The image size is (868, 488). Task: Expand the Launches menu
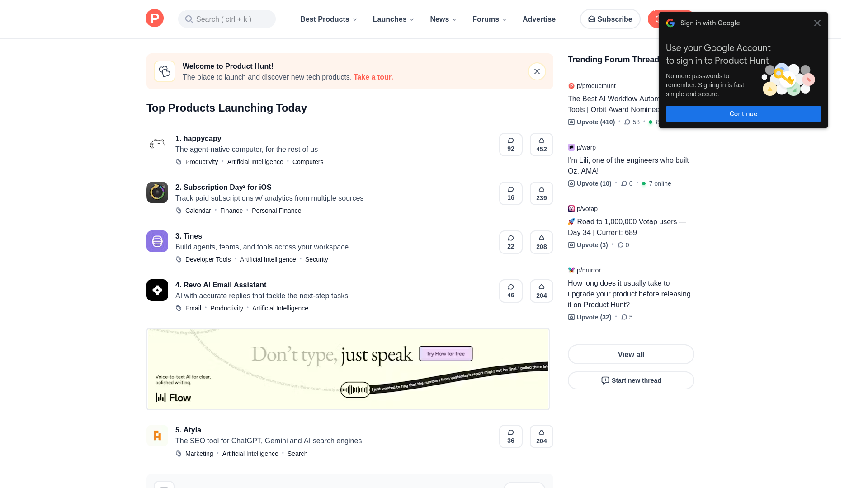pyautogui.click(x=393, y=19)
